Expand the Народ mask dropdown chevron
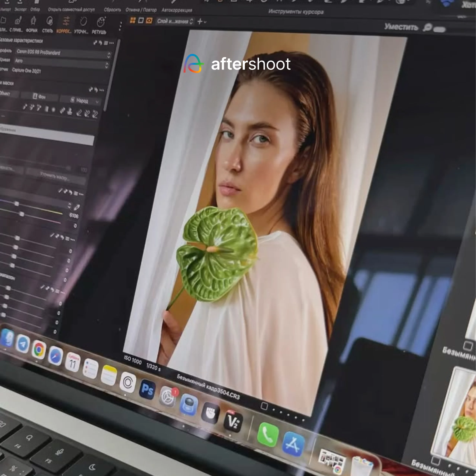 [97, 102]
